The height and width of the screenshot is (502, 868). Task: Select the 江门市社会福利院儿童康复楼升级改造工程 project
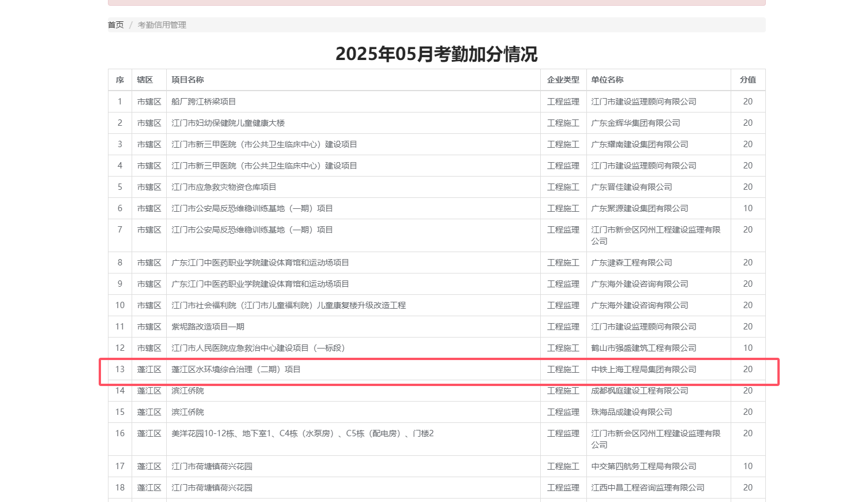point(289,305)
